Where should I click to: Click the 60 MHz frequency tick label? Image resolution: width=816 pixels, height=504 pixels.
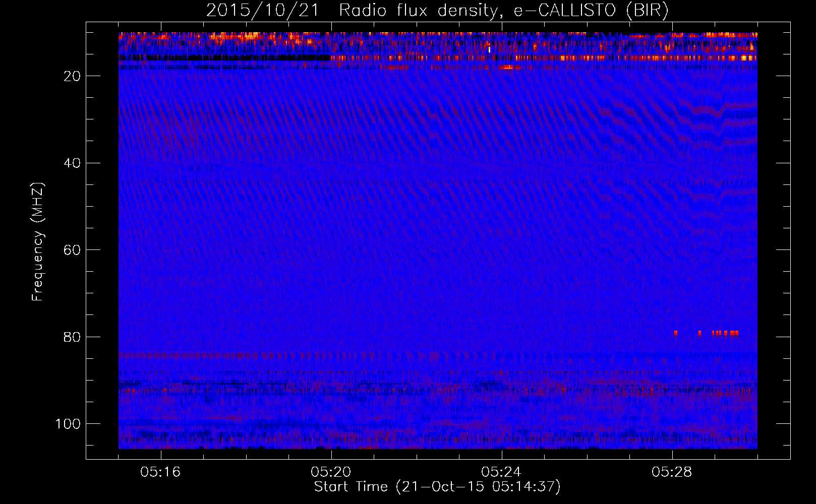coord(72,250)
